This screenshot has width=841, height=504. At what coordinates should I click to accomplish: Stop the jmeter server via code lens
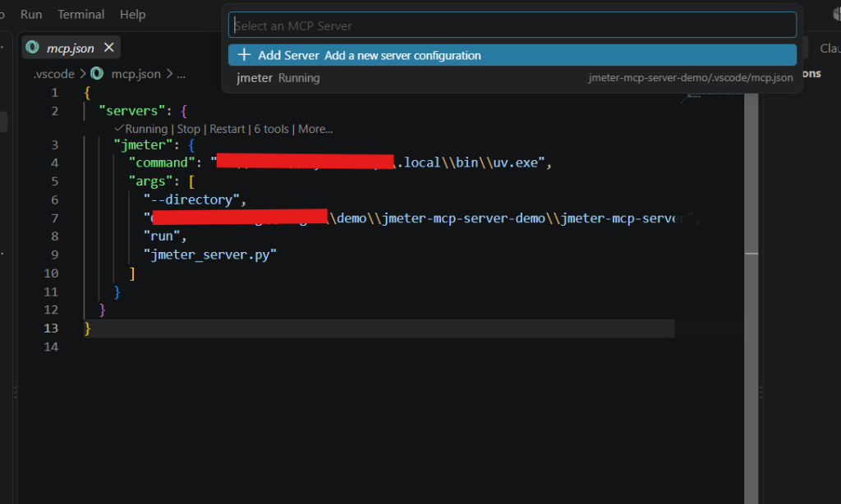(188, 129)
